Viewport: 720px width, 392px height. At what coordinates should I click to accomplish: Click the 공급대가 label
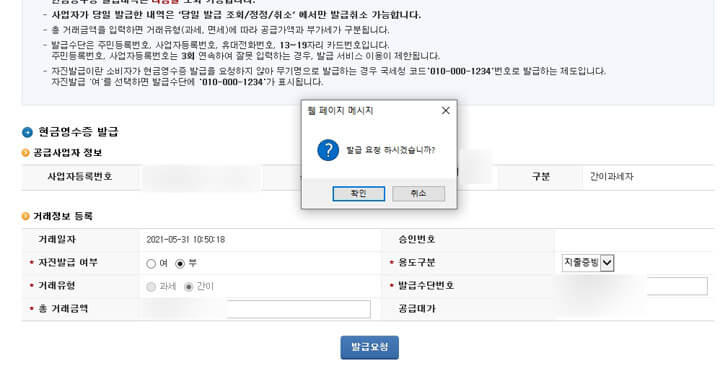coord(416,308)
